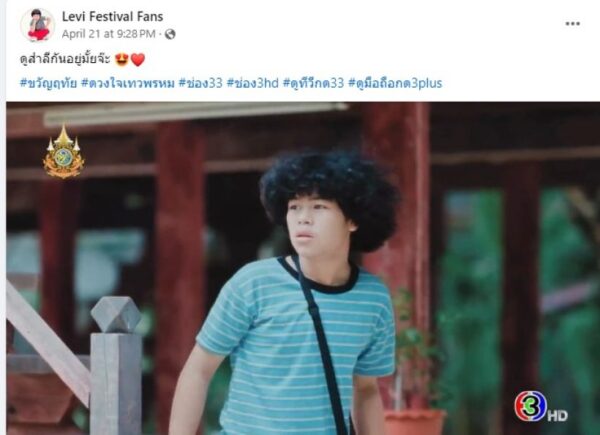Open the three-dot post options menu
Image resolution: width=600 pixels, height=435 pixels.
point(572,24)
